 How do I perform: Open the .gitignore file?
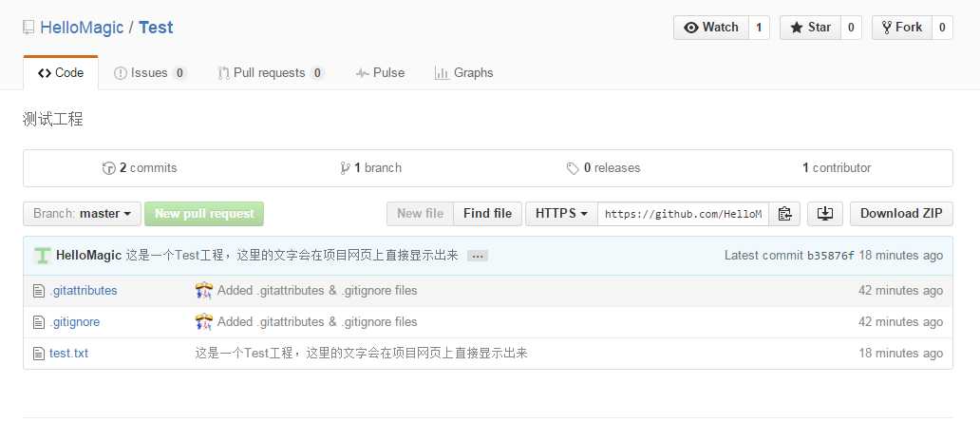point(74,322)
